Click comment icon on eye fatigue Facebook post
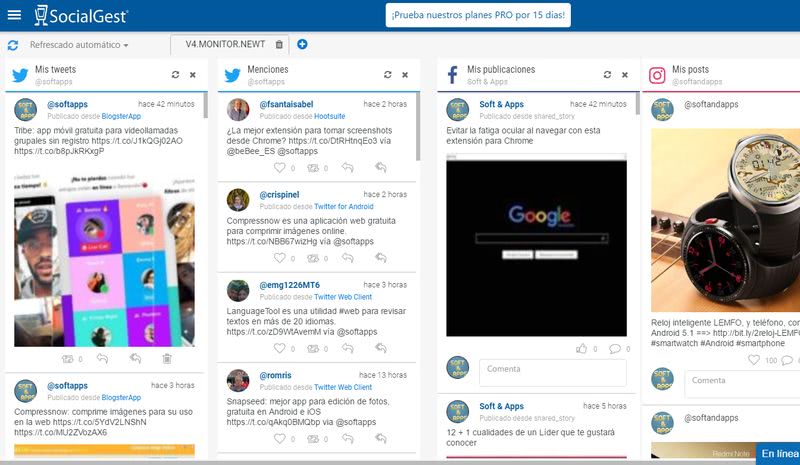This screenshot has height=465, width=800. tap(615, 349)
